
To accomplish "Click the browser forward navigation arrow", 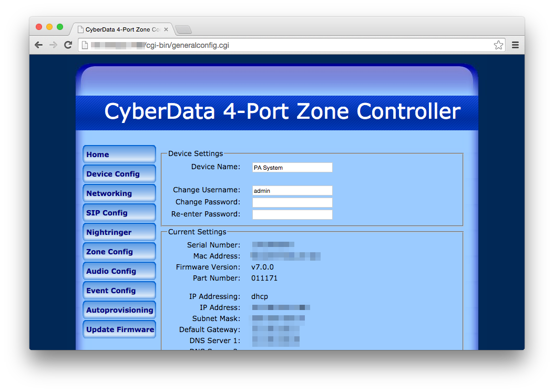I will point(53,45).
